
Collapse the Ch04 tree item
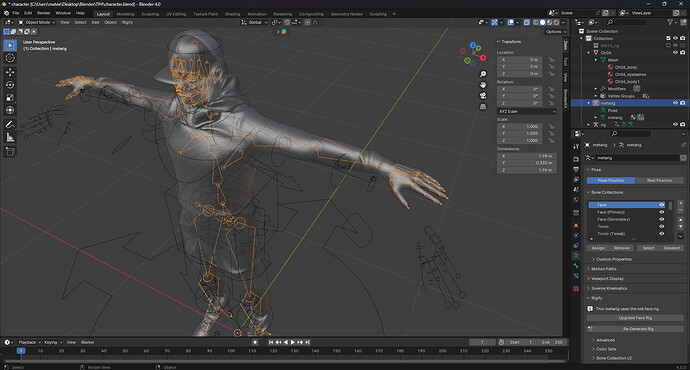pyautogui.click(x=589, y=52)
